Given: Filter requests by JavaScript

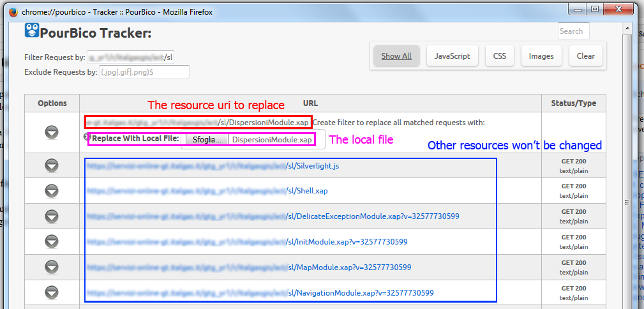Looking at the screenshot, I should pyautogui.click(x=452, y=56).
